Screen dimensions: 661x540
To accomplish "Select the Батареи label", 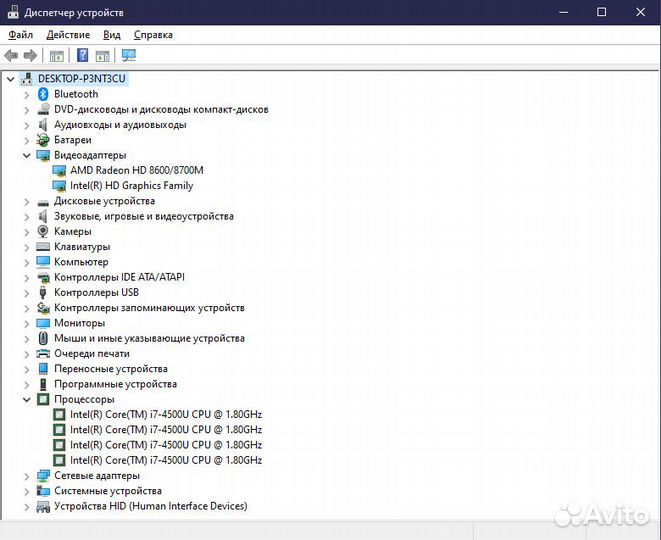I will point(73,140).
